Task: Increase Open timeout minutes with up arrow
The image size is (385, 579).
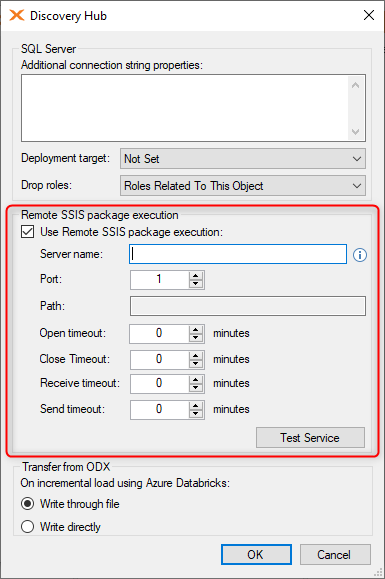Action: [196, 329]
